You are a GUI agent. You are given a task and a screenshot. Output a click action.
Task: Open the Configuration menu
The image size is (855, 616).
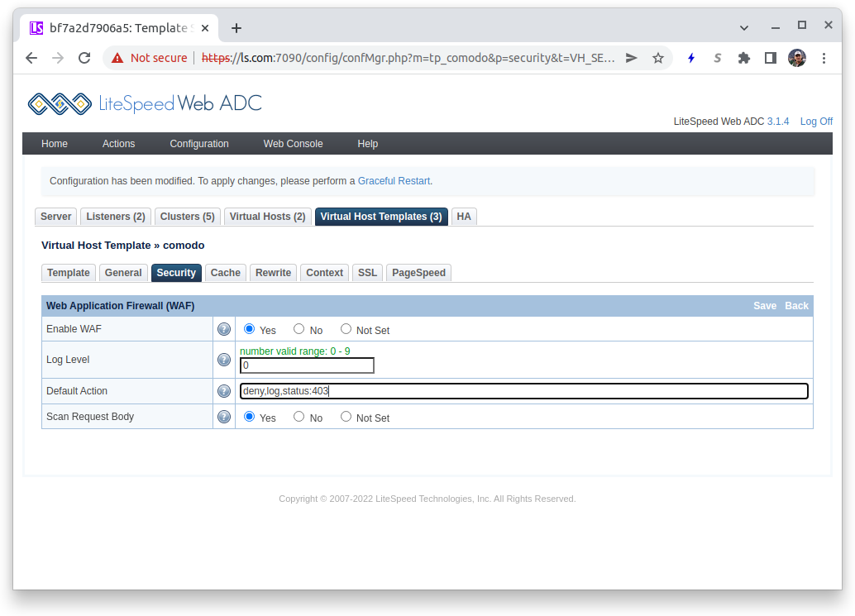click(x=199, y=144)
